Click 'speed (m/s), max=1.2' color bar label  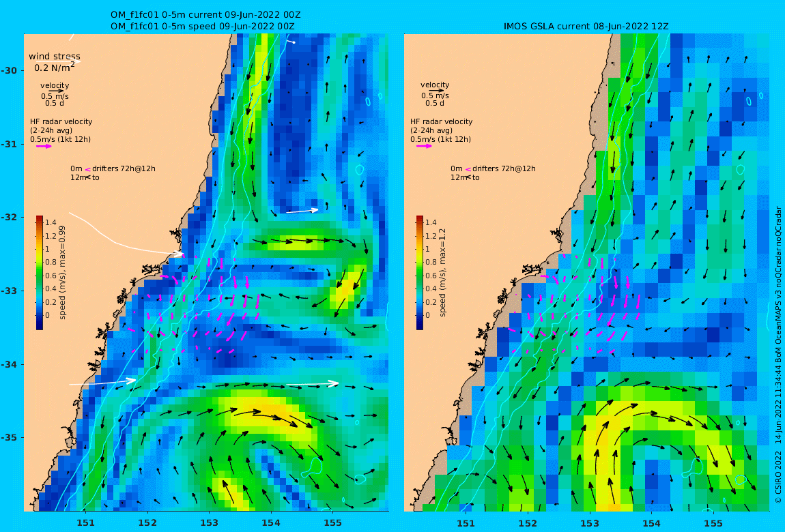(442, 273)
